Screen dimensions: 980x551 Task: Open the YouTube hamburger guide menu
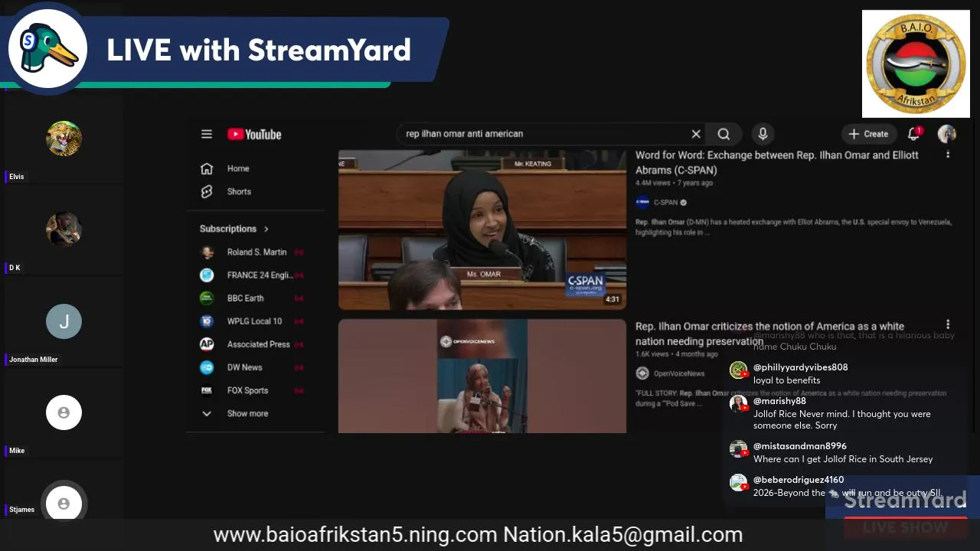(x=207, y=134)
